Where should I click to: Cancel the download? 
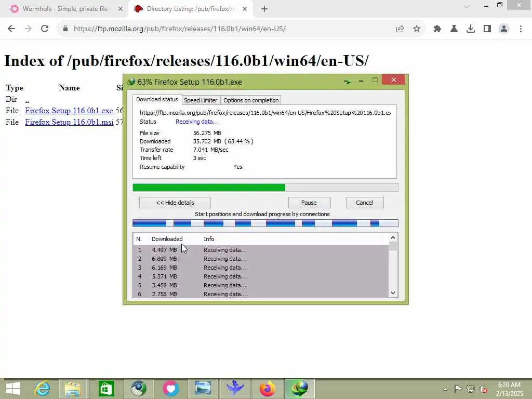[365, 203]
